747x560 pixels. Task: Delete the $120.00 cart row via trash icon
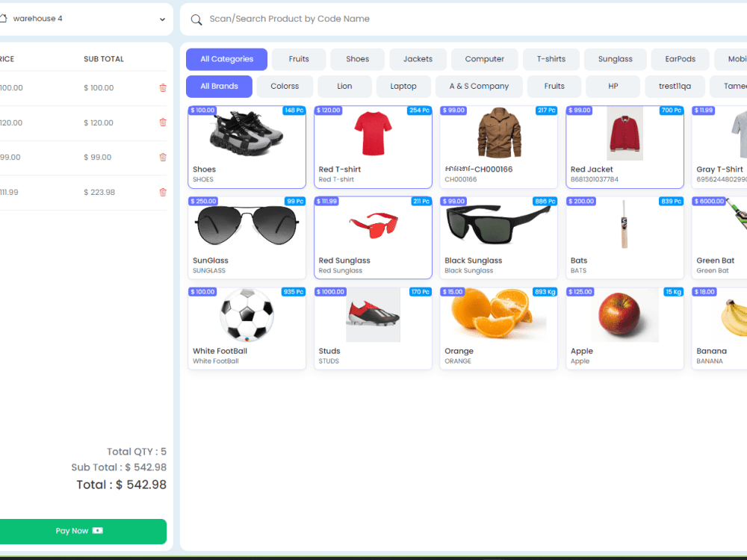pos(163,122)
